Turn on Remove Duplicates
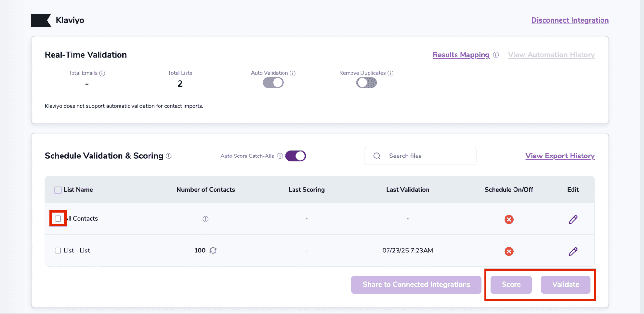 tap(366, 83)
